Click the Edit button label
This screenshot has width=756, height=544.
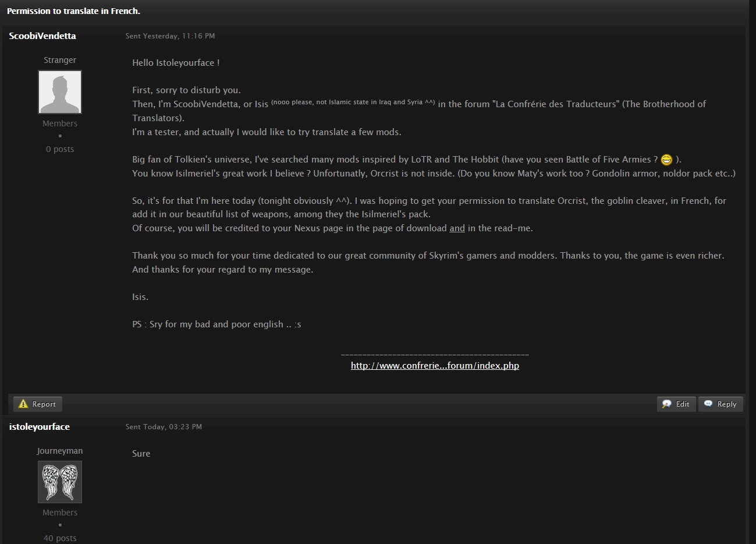point(683,404)
